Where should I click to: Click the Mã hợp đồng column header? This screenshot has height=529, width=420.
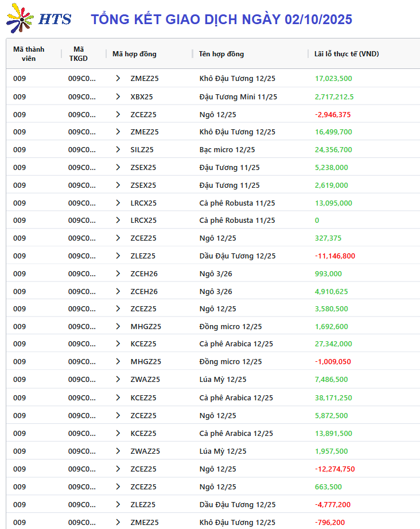click(x=134, y=54)
